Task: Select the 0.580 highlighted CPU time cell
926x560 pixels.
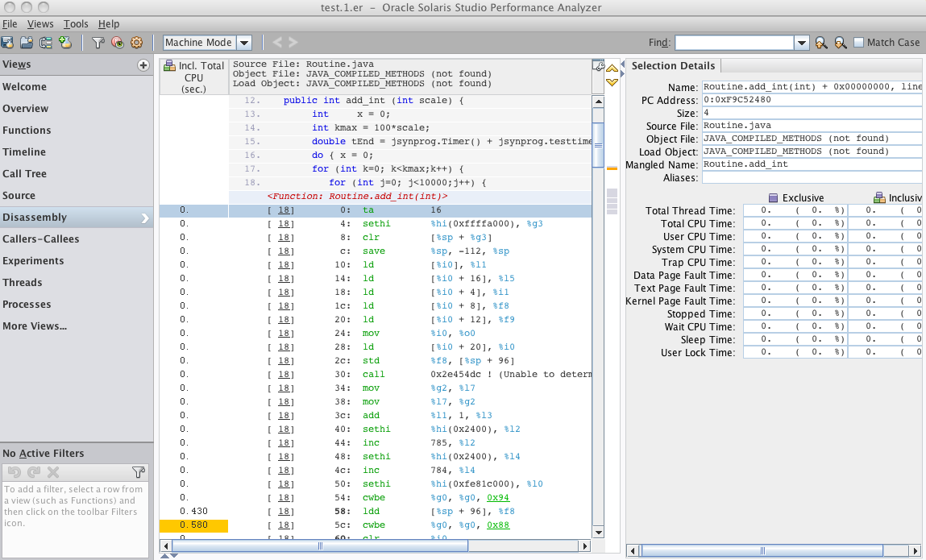Action: (193, 525)
